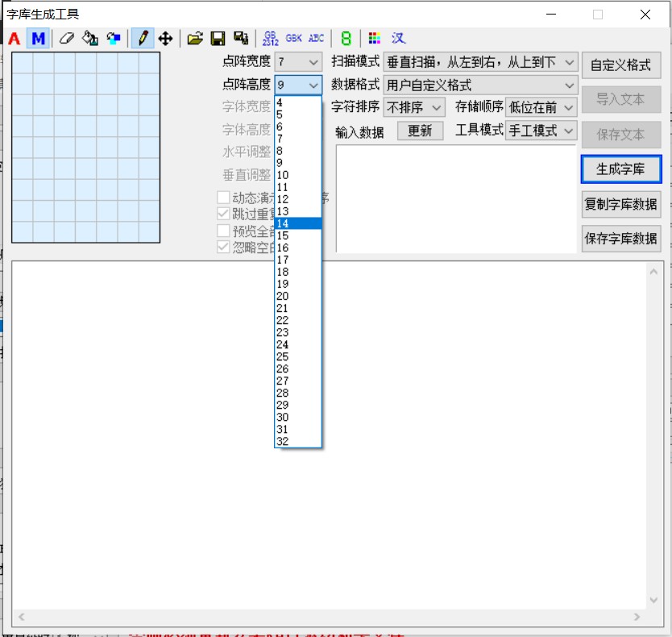The height and width of the screenshot is (637, 672).
Task: Click the 更新 button
Action: (420, 131)
